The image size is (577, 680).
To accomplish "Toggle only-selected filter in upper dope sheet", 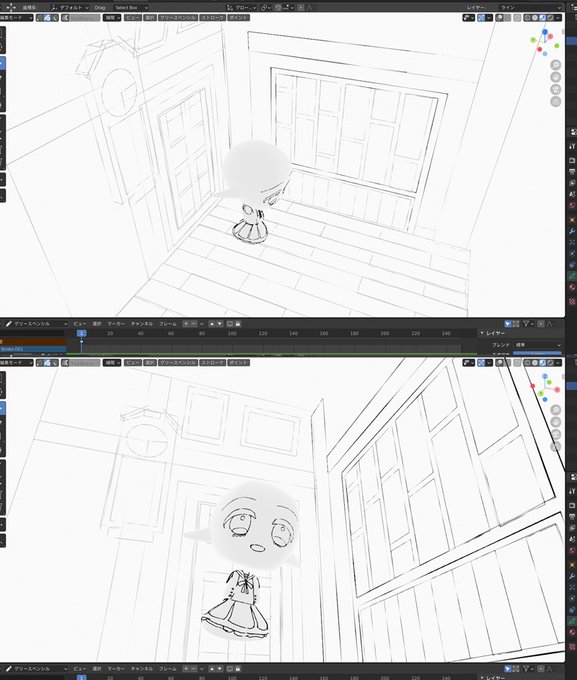I will (x=508, y=324).
